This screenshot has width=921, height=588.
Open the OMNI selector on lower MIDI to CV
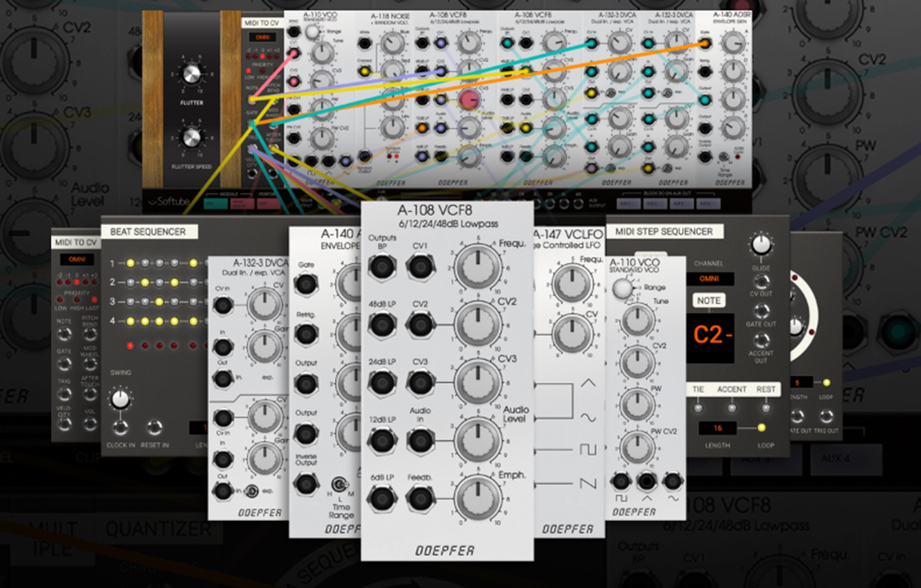point(76,259)
